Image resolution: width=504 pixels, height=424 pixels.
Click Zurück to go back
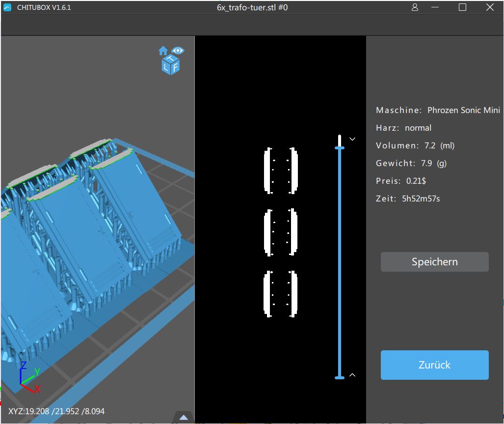[435, 365]
